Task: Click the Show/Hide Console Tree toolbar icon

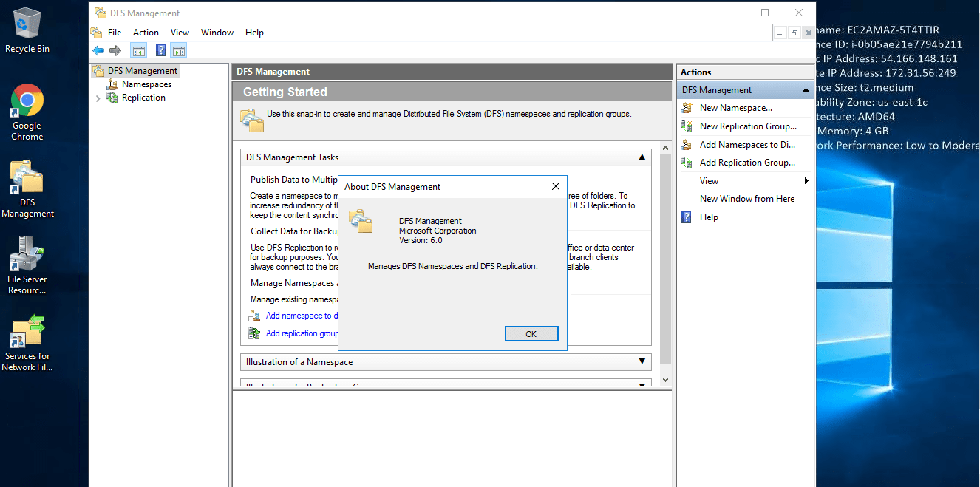Action: [138, 50]
